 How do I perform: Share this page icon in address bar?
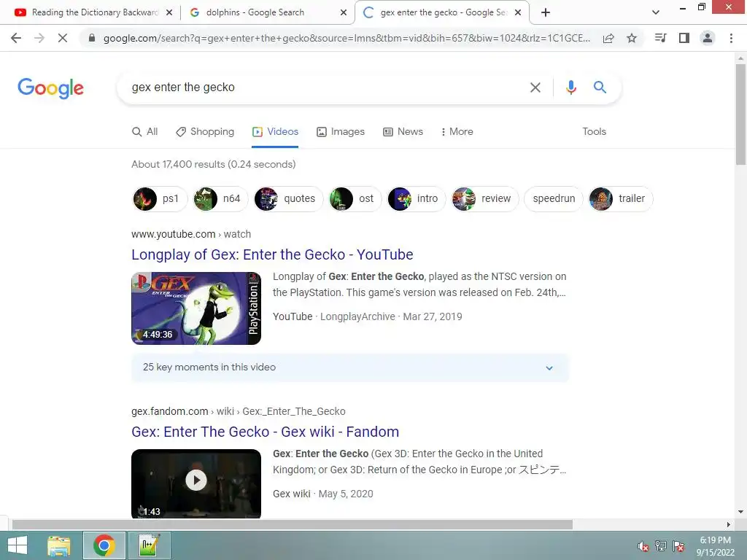click(x=608, y=39)
